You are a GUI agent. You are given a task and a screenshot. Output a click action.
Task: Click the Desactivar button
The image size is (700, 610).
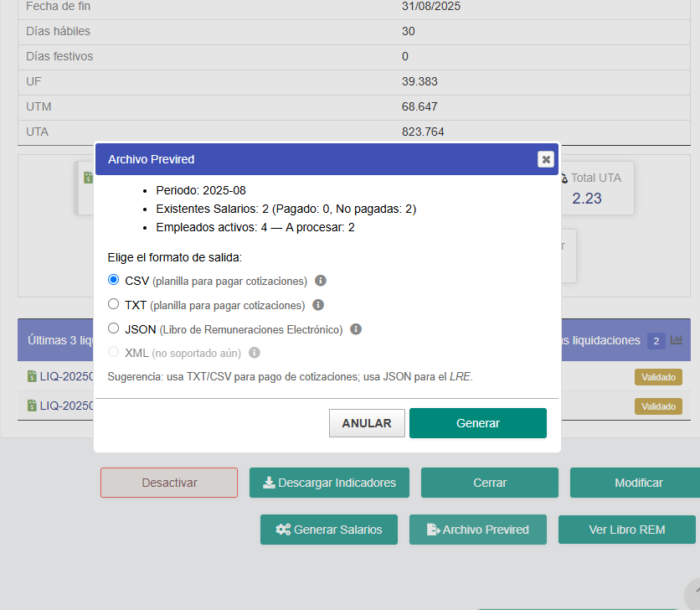(168, 483)
